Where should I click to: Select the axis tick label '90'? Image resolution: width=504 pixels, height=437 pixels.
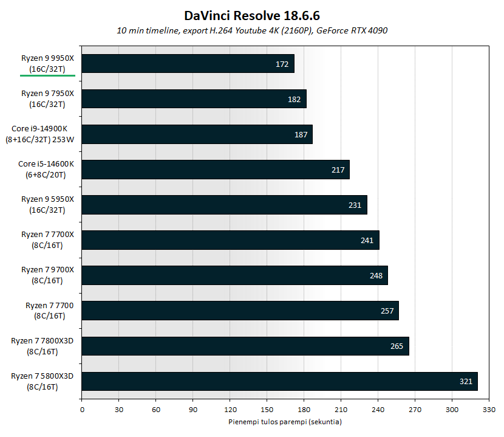coord(193,410)
